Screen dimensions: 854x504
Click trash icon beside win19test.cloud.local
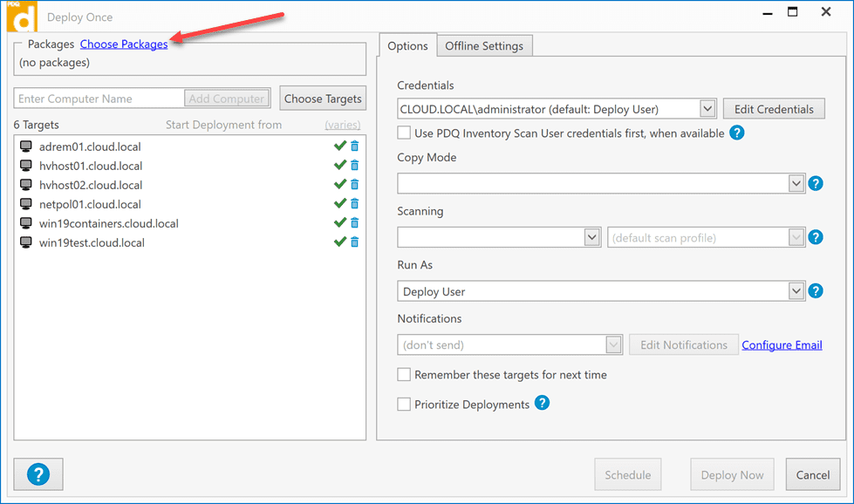point(354,242)
